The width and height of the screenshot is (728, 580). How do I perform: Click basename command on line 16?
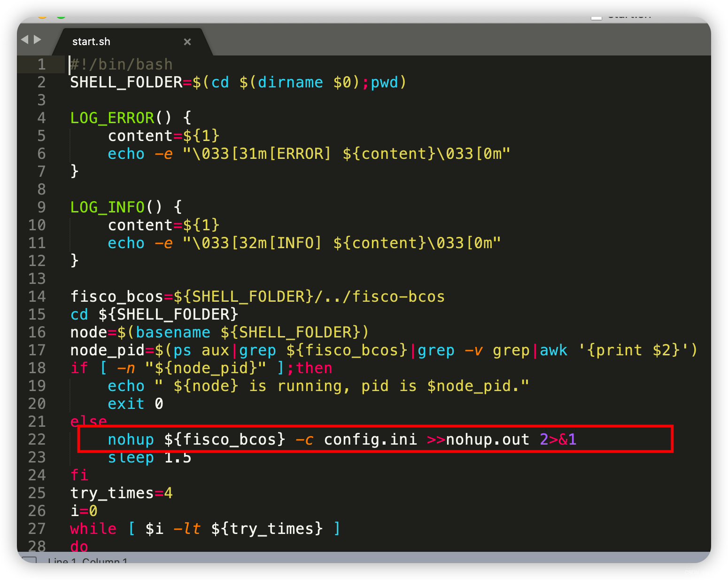click(x=173, y=332)
